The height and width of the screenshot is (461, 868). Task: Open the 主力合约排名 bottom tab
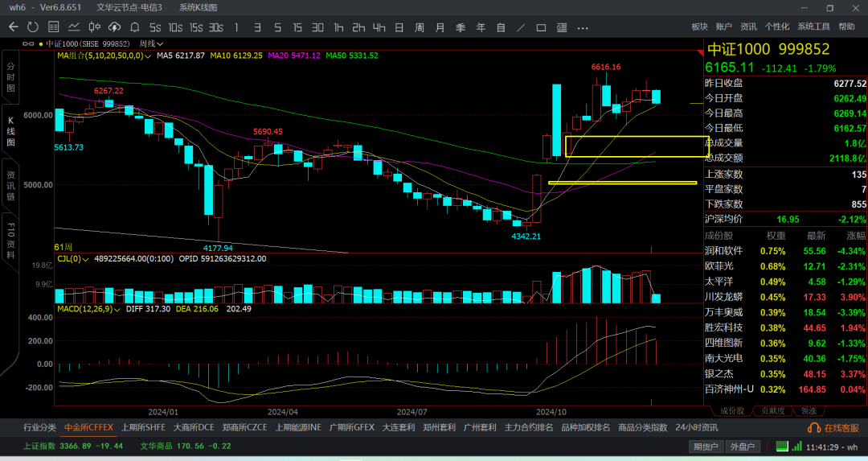(x=529, y=427)
